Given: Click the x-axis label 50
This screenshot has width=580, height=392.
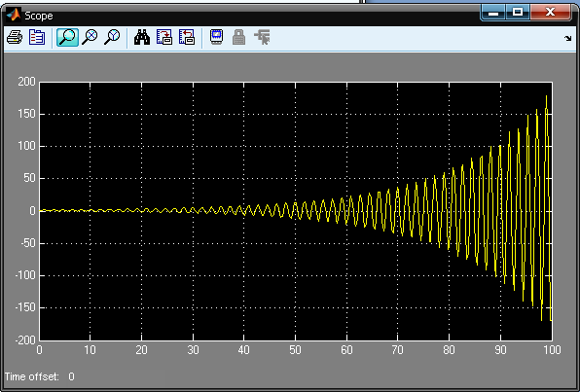Looking at the screenshot, I should point(295,350).
